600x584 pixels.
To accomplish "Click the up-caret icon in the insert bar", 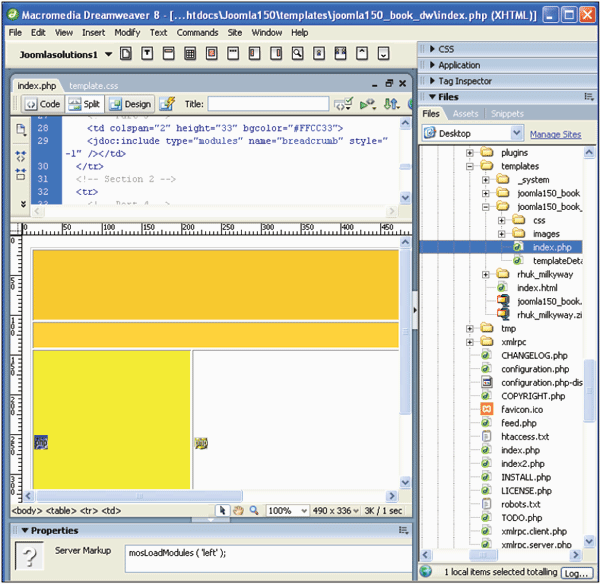I will (x=362, y=54).
